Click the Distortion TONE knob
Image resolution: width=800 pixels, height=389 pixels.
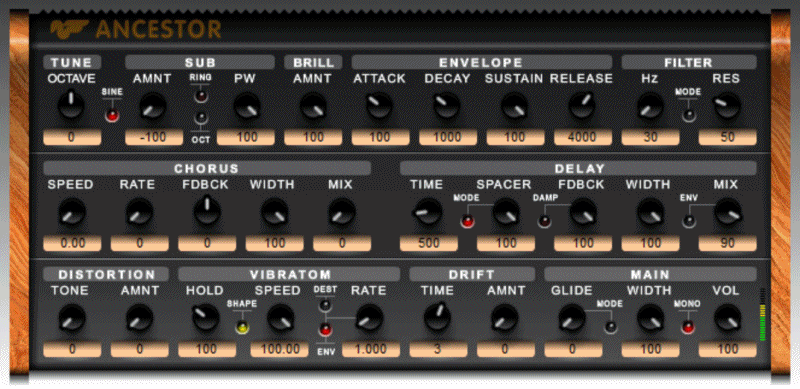(71, 318)
